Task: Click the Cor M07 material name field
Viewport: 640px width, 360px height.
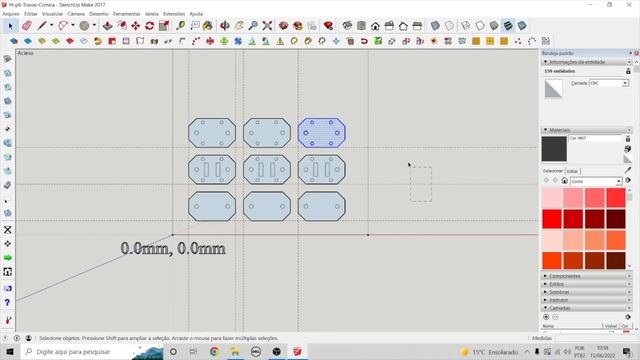Action: click(596, 138)
